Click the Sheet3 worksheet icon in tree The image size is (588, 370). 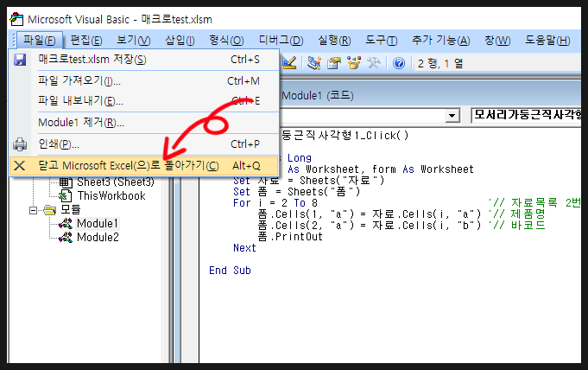(x=66, y=182)
